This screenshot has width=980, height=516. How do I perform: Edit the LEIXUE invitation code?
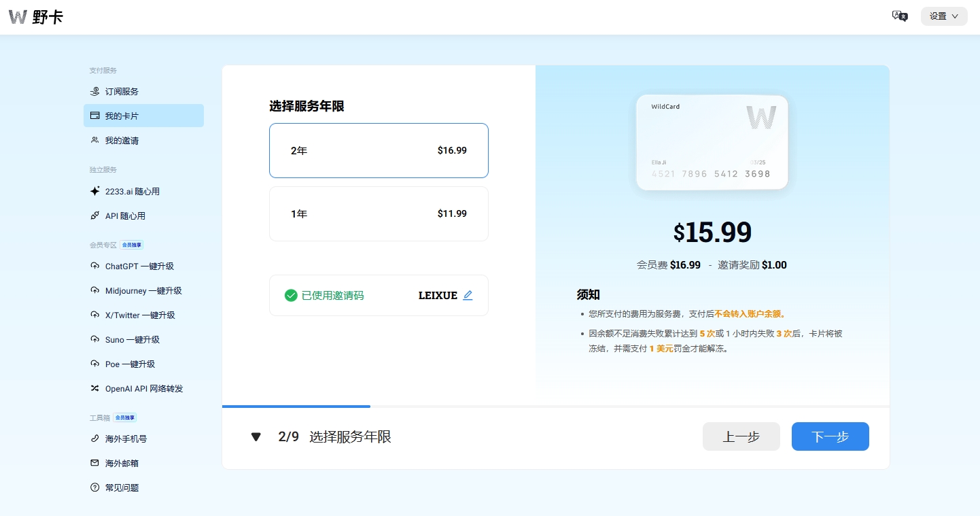coord(468,295)
